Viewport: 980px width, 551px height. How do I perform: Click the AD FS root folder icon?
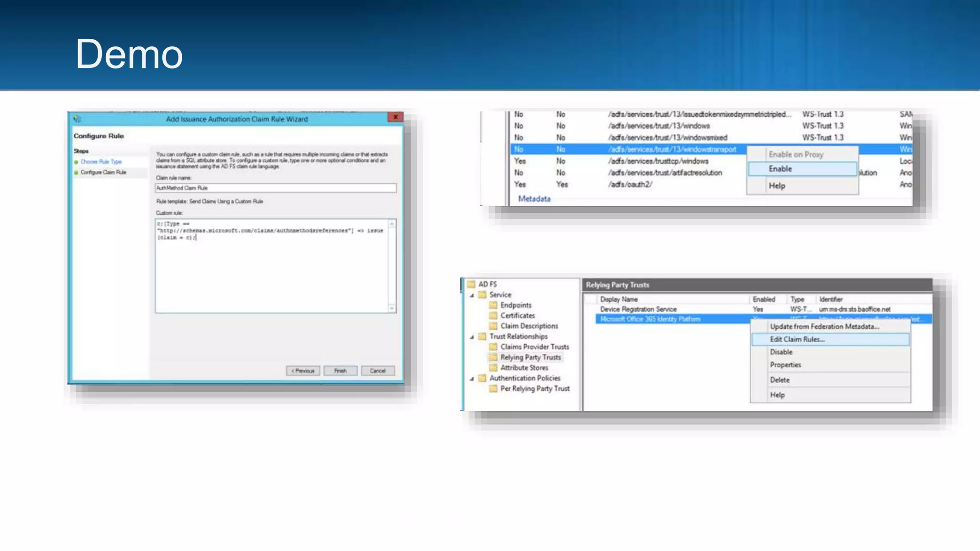pyautogui.click(x=471, y=284)
